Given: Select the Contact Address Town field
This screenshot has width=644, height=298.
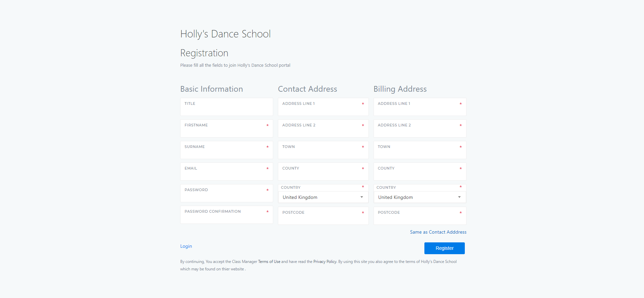Looking at the screenshot, I should [323, 150].
